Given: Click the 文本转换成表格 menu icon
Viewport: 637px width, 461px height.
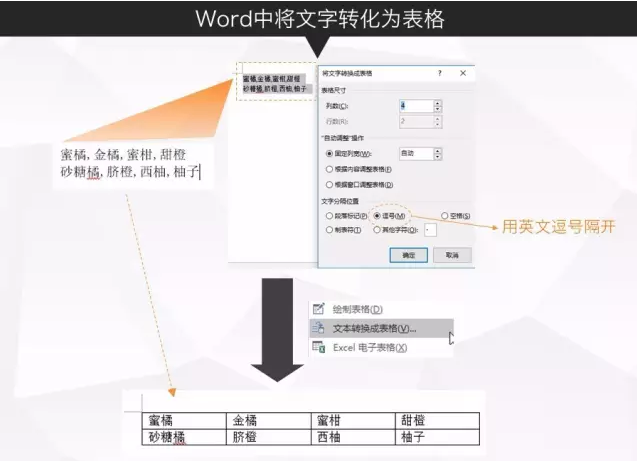Looking at the screenshot, I should click(x=319, y=328).
